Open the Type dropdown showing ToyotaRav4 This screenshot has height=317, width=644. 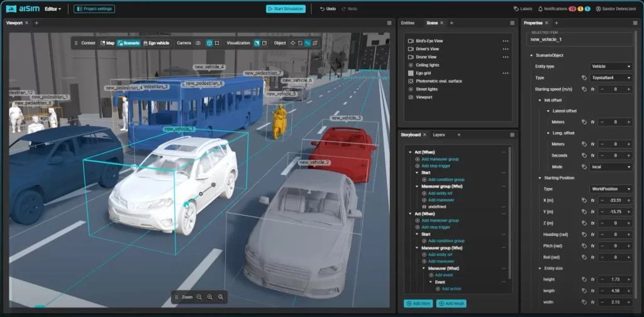click(611, 77)
